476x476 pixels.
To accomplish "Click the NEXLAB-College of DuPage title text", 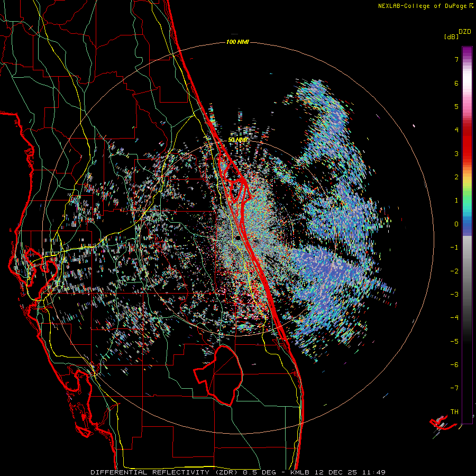I will tap(422, 6).
